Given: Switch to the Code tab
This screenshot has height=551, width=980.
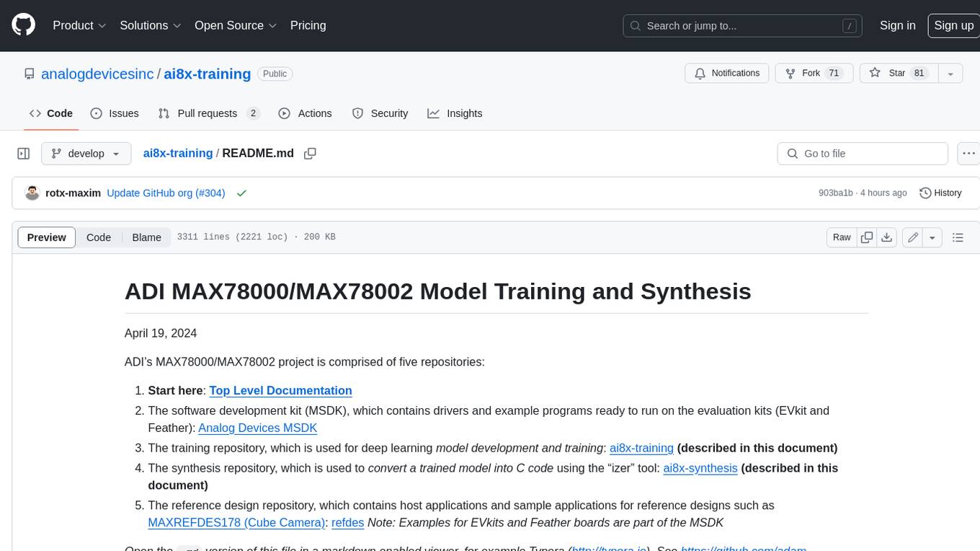Looking at the screenshot, I should [51, 113].
